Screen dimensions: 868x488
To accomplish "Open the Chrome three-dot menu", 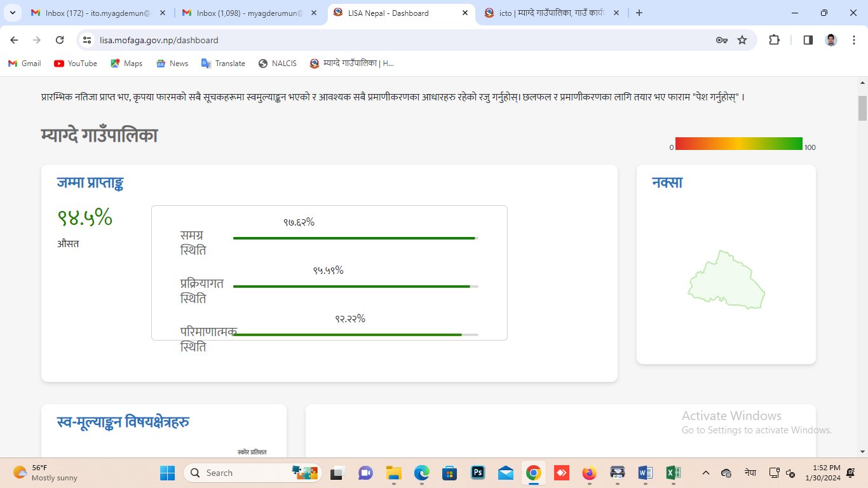I will [853, 40].
